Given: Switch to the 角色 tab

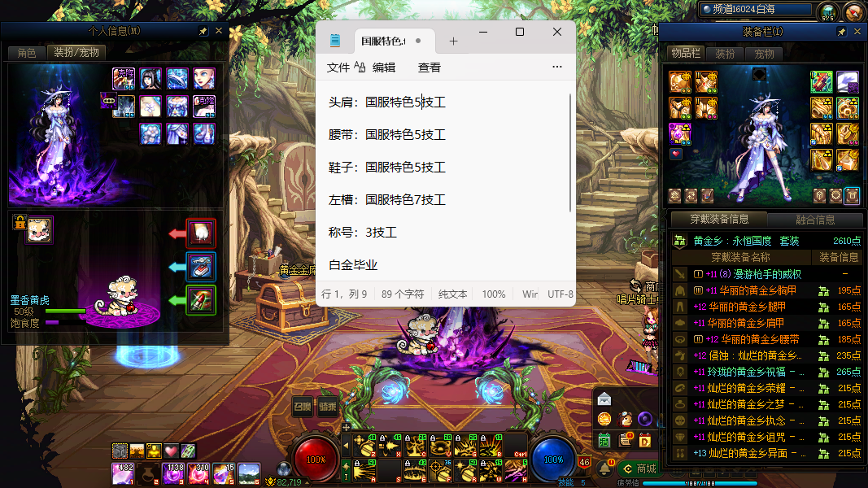Looking at the screenshot, I should (x=27, y=53).
